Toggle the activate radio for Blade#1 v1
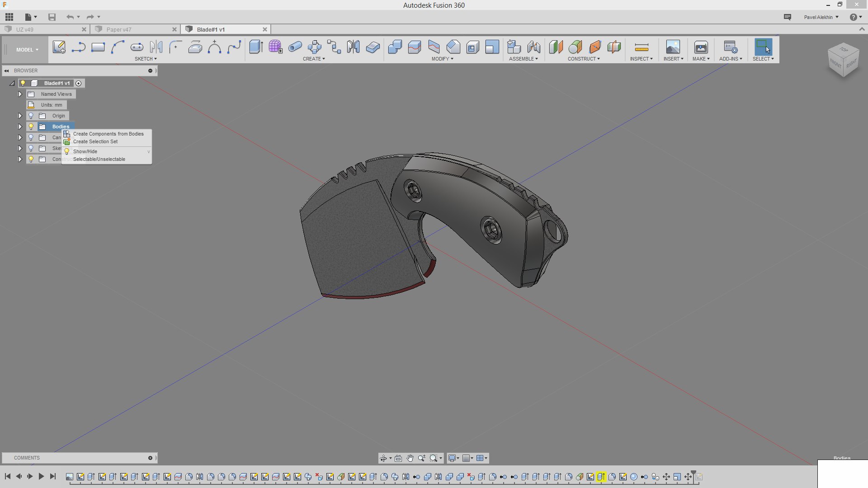Screen dimensions: 868x488 click(79, 83)
